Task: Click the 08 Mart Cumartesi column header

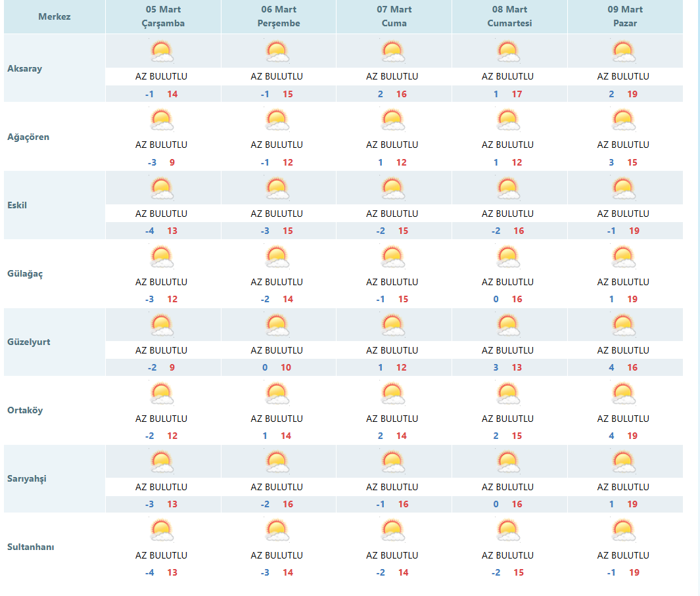Action: tap(509, 16)
